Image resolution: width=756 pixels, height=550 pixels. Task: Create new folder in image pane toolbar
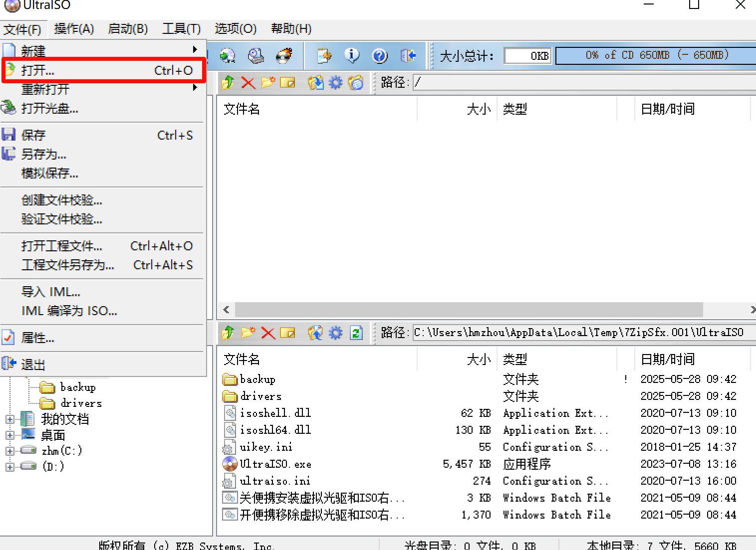(x=268, y=82)
